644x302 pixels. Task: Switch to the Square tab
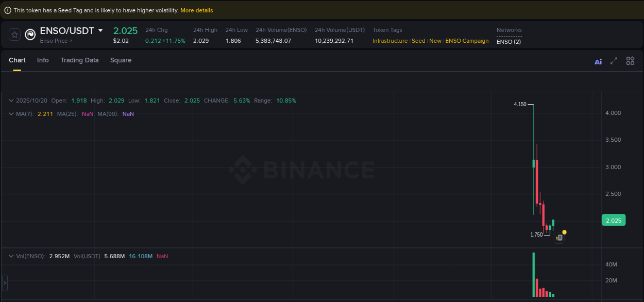[121, 60]
